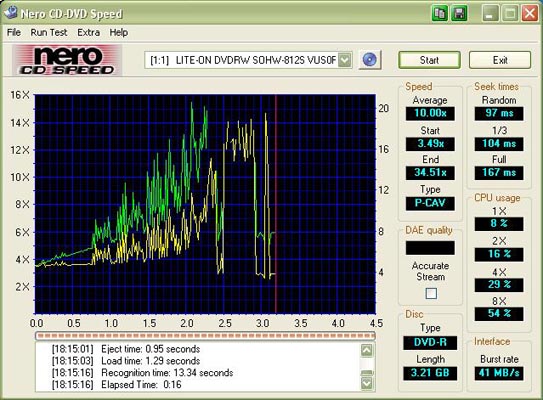Click the red position marker line in graph

pos(276,204)
